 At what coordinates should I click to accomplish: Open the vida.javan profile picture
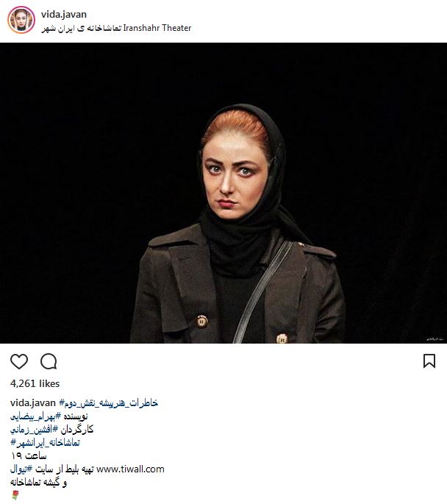(x=21, y=20)
